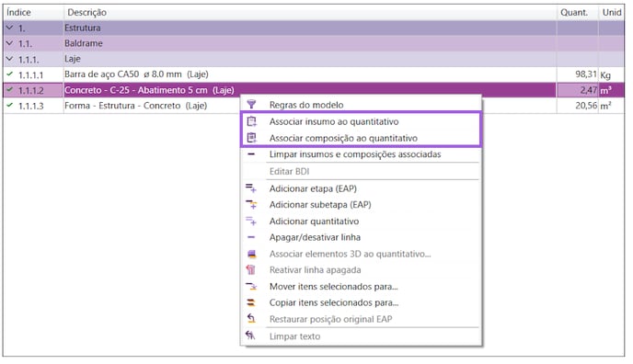Select Copiar itens selecionados para...
This screenshot has width=633, height=364.
[361, 302]
